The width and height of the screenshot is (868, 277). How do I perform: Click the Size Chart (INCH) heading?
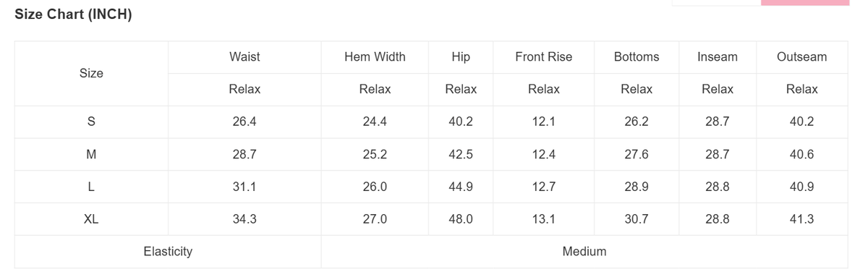coord(73,14)
